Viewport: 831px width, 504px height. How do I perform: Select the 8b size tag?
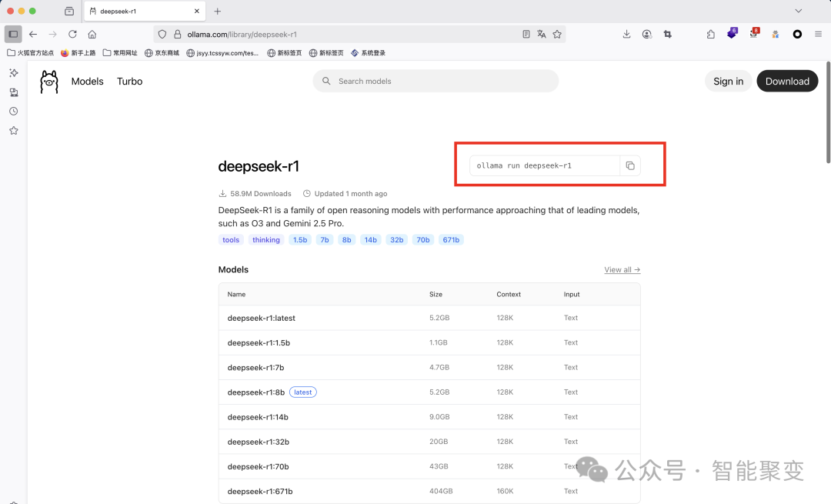[x=346, y=240]
